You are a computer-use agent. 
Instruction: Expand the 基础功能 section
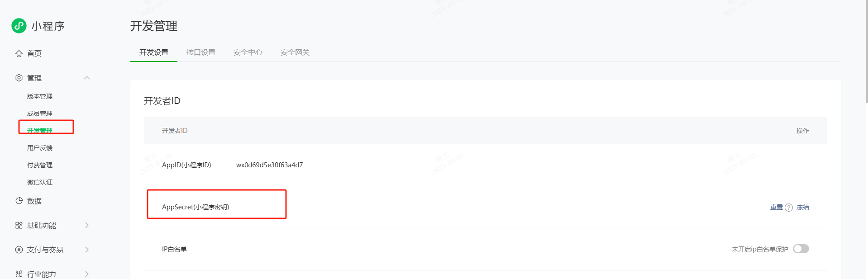[x=87, y=225]
